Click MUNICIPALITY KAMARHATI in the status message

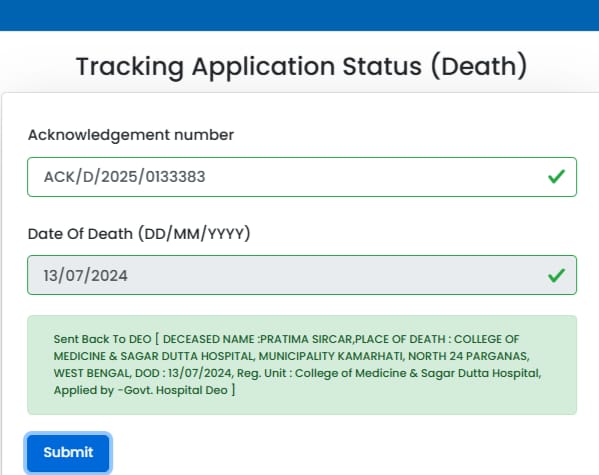tap(330, 356)
